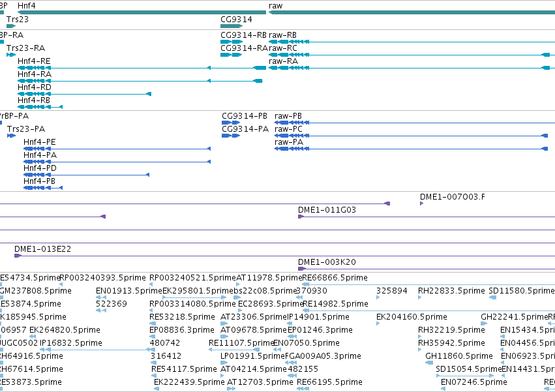This screenshot has height=392, width=555.
Task: Select EST RP003314080.5prime label
Action: [x=192, y=304]
